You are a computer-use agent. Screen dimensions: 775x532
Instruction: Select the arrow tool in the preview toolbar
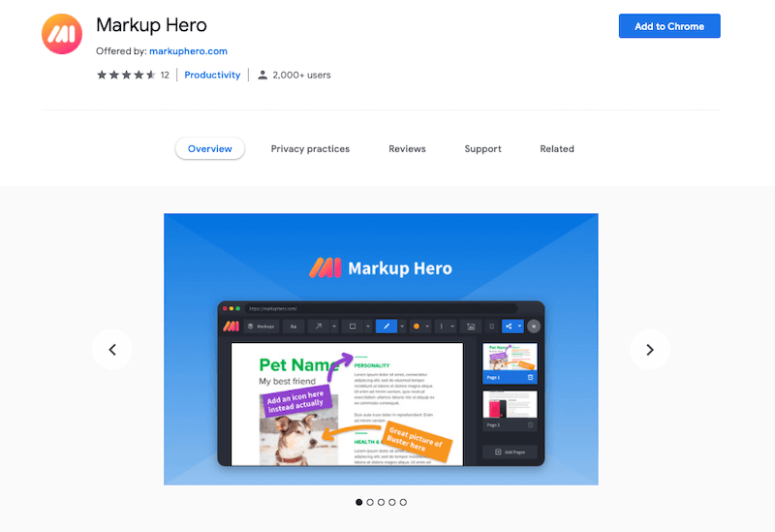point(319,327)
